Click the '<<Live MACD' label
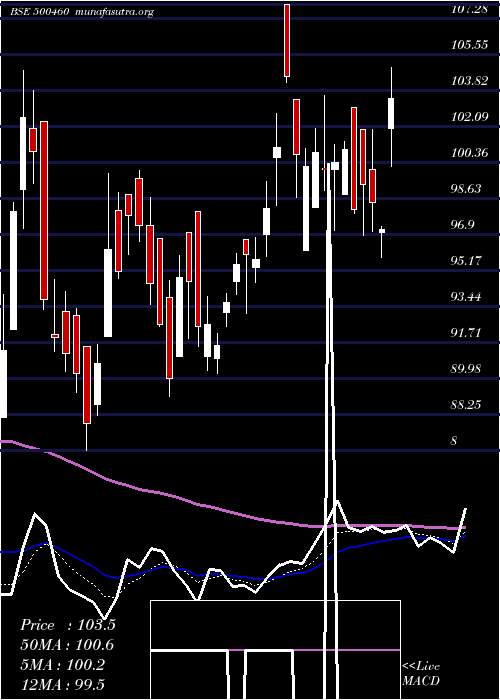This screenshot has height=700, width=500. click(x=421, y=674)
